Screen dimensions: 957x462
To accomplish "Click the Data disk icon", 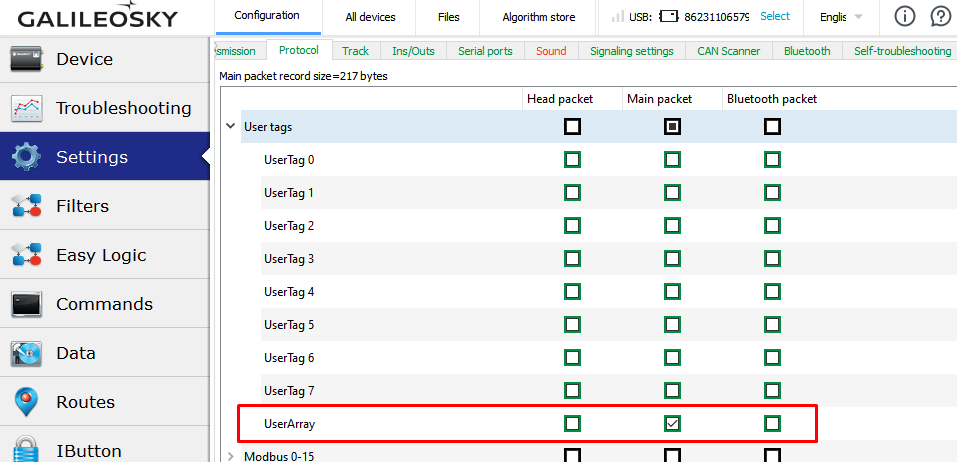I will (27, 353).
